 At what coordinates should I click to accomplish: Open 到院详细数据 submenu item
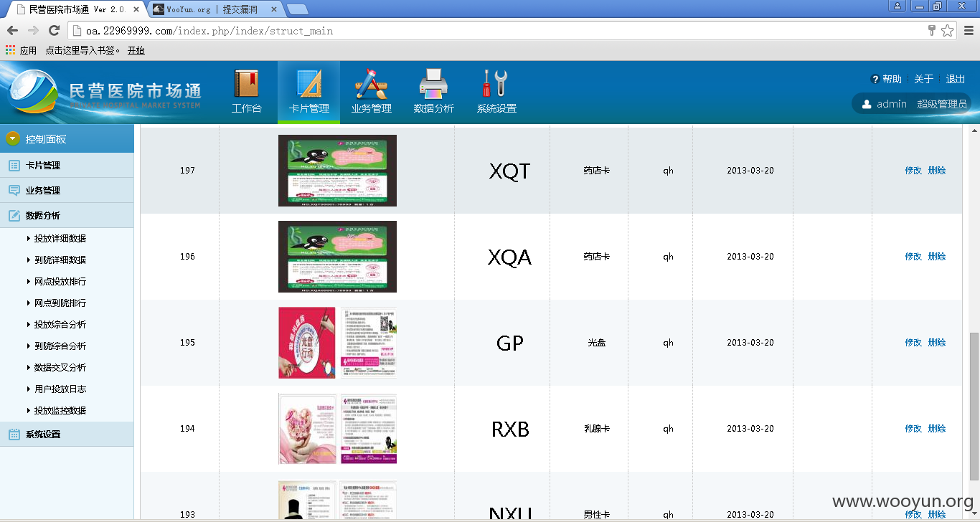60,260
